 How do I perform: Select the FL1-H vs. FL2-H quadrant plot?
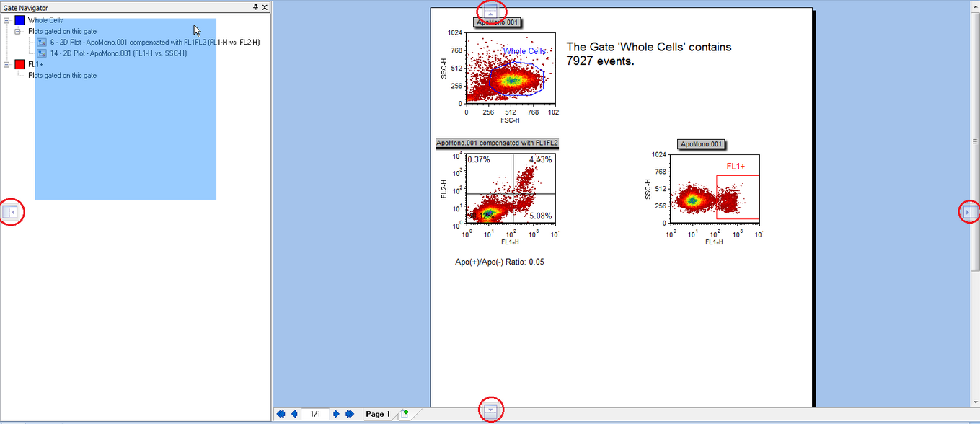pyautogui.click(x=511, y=188)
